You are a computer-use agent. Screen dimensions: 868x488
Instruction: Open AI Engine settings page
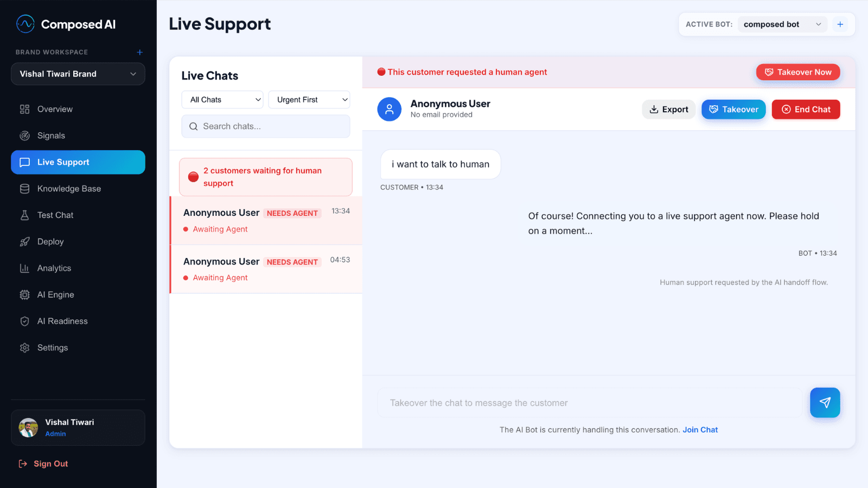pos(78,295)
